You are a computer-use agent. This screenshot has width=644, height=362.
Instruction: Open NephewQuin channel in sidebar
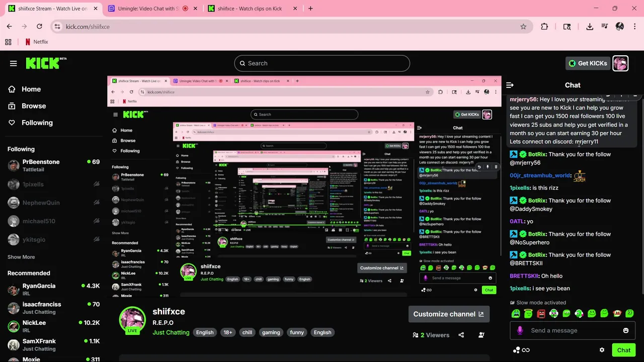[53, 203]
